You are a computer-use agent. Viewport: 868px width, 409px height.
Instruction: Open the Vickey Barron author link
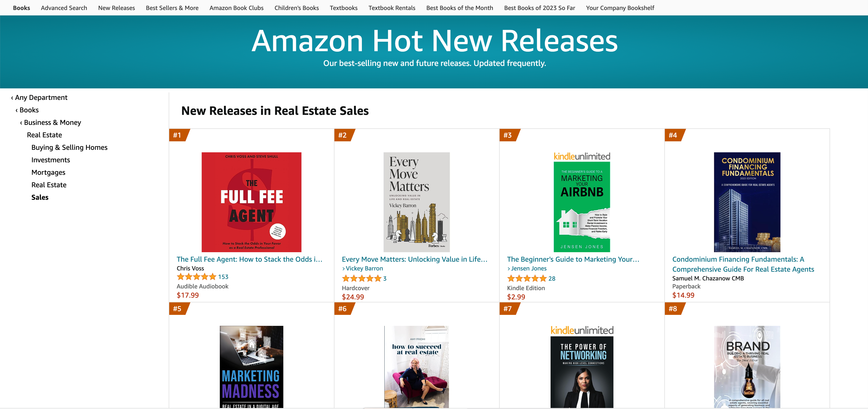click(364, 268)
